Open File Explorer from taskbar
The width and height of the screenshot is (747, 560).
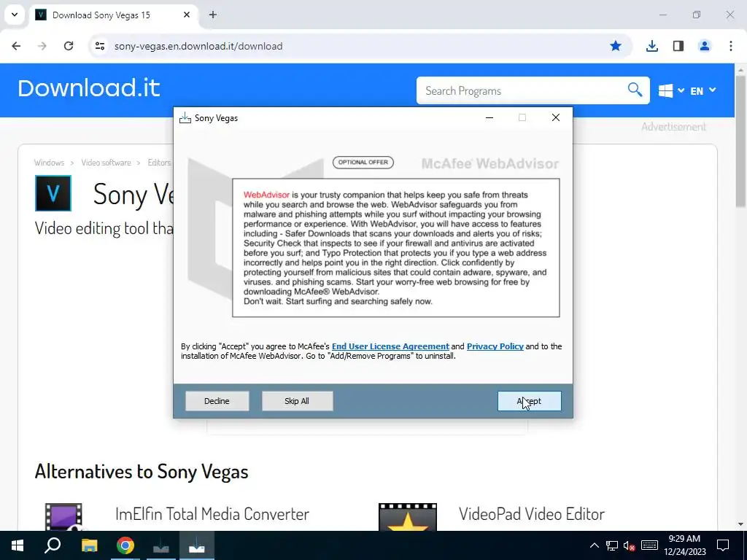point(89,545)
